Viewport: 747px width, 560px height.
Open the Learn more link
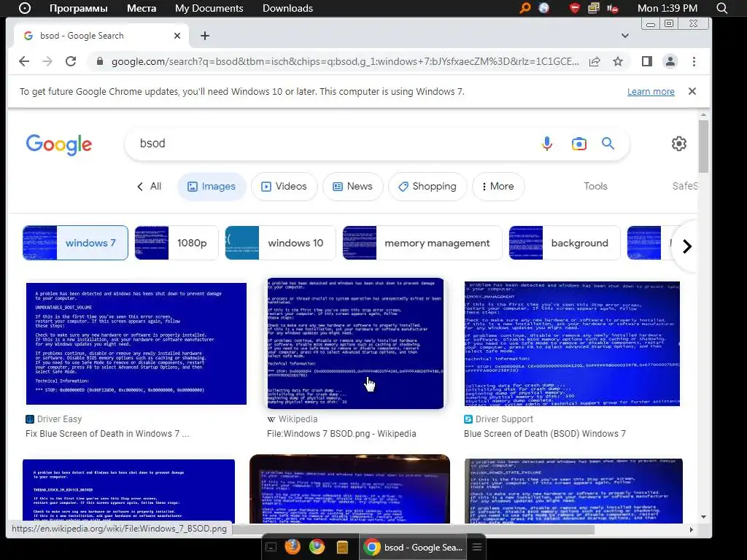click(x=651, y=91)
